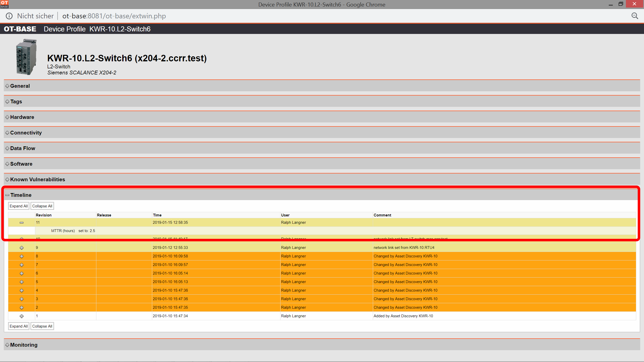Screen dimensions: 644x362
Task: Click bottom Expand All button
Action: coord(19,326)
